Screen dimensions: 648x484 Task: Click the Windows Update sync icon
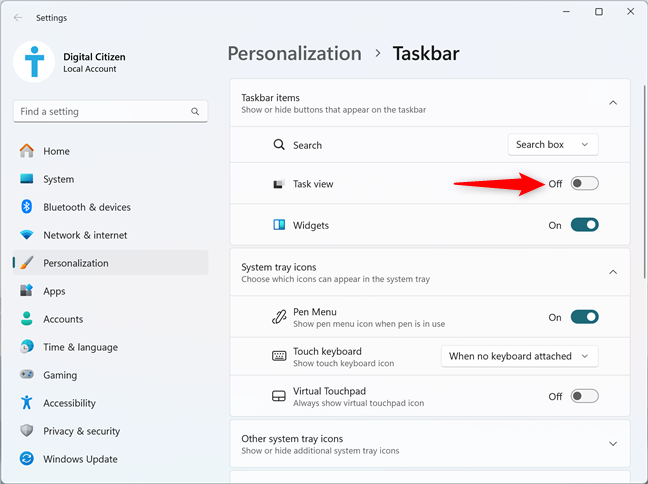click(27, 459)
